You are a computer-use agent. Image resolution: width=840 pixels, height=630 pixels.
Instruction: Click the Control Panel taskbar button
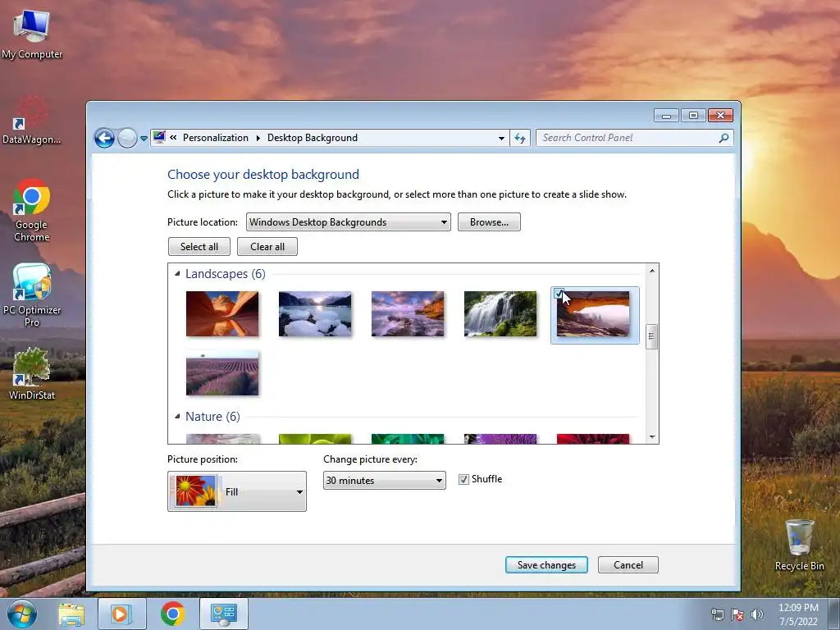223,614
